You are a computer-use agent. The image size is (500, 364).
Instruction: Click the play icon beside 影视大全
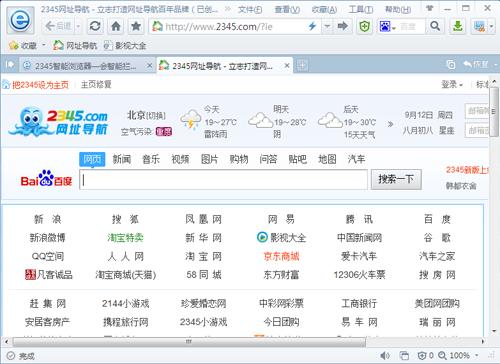click(x=262, y=237)
